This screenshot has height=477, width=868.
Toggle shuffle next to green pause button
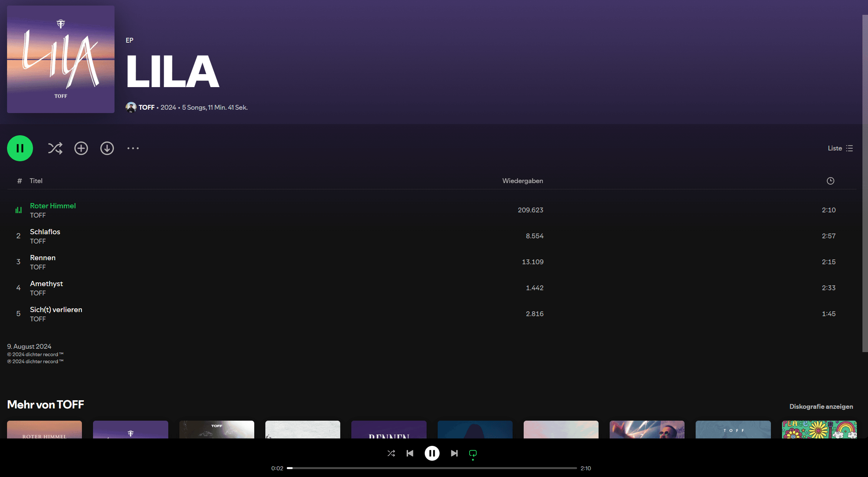click(55, 148)
